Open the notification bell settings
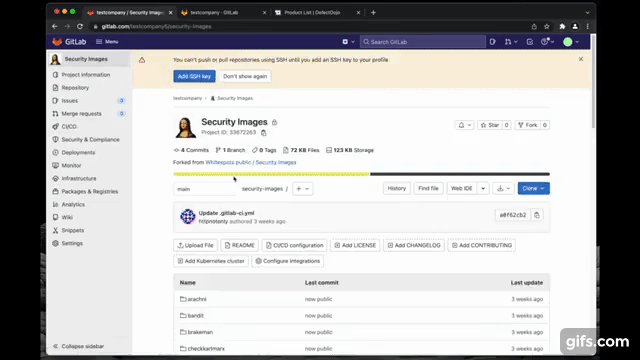 tap(464, 125)
